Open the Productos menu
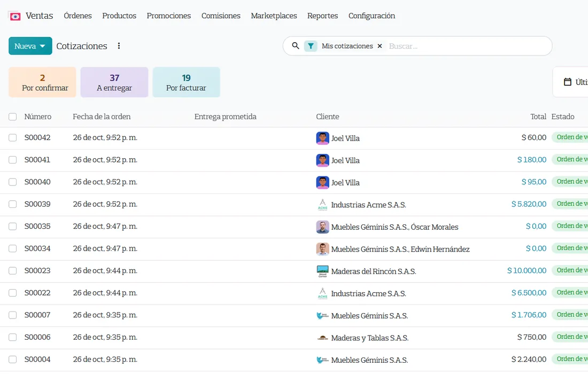The height and width of the screenshot is (374, 588). pyautogui.click(x=119, y=15)
